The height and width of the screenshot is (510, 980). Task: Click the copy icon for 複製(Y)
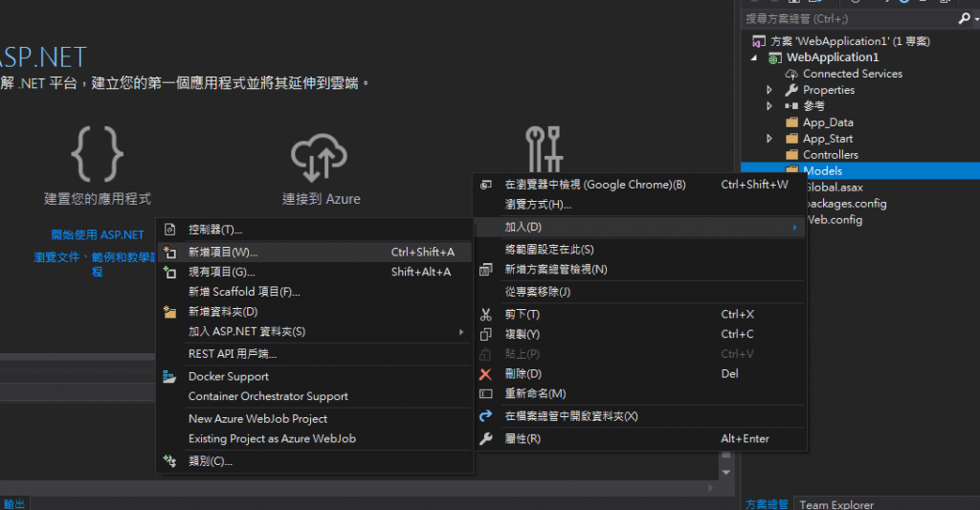point(485,334)
